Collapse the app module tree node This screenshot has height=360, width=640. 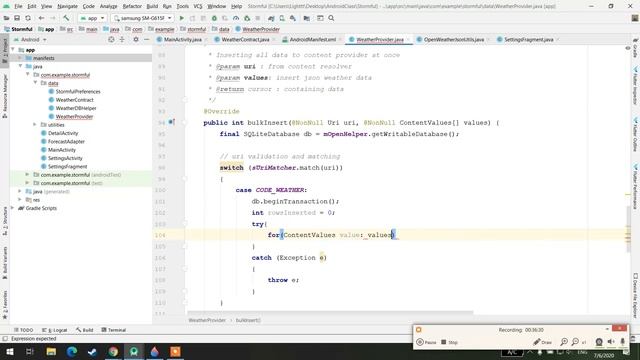pyautogui.click(x=13, y=50)
